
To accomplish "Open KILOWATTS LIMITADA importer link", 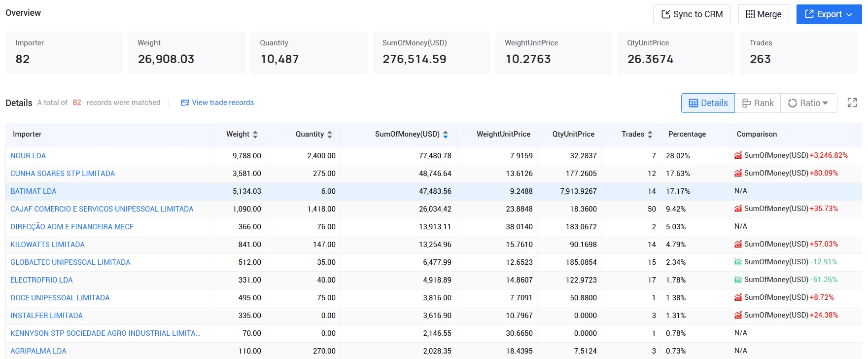I will pos(47,245).
